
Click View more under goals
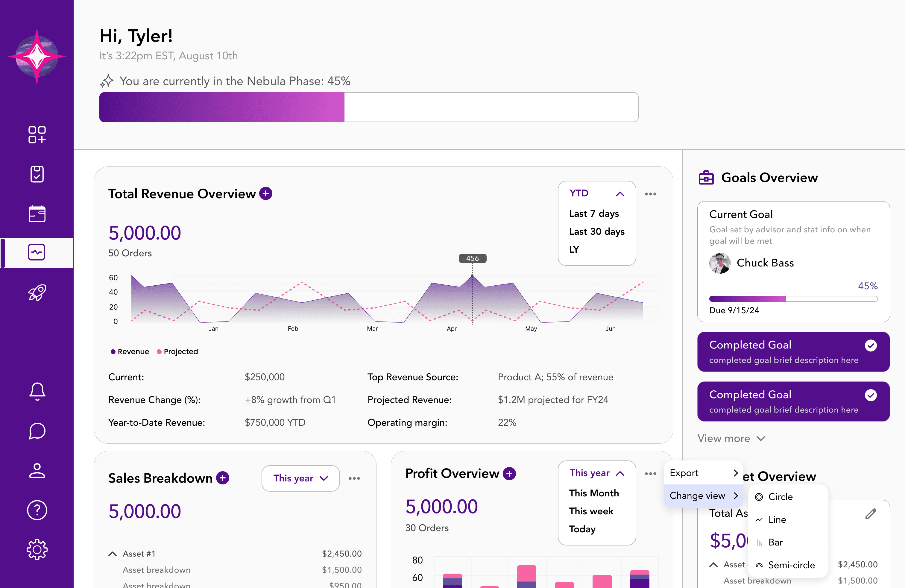click(x=731, y=439)
